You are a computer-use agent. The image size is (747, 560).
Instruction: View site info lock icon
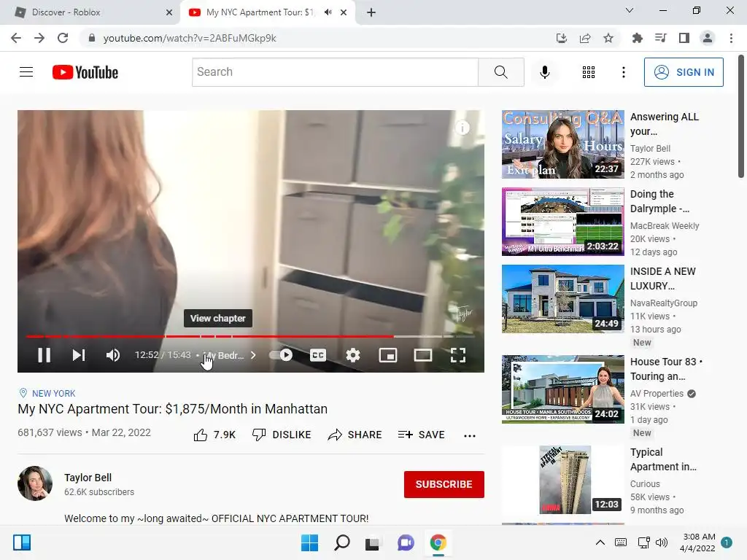[92, 38]
